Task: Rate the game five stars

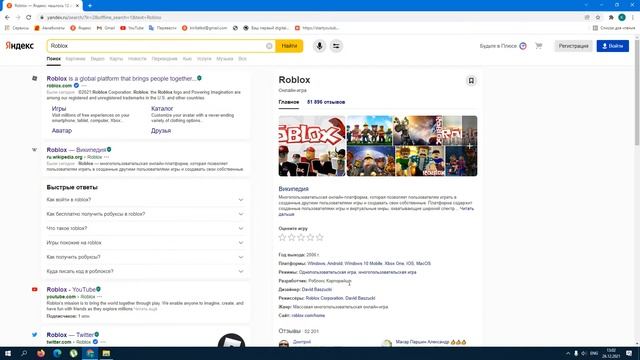Action: 320,237
